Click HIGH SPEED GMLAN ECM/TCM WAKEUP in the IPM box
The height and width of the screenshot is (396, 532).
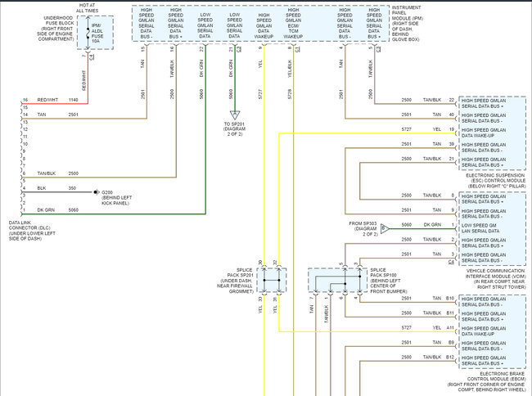tap(293, 23)
